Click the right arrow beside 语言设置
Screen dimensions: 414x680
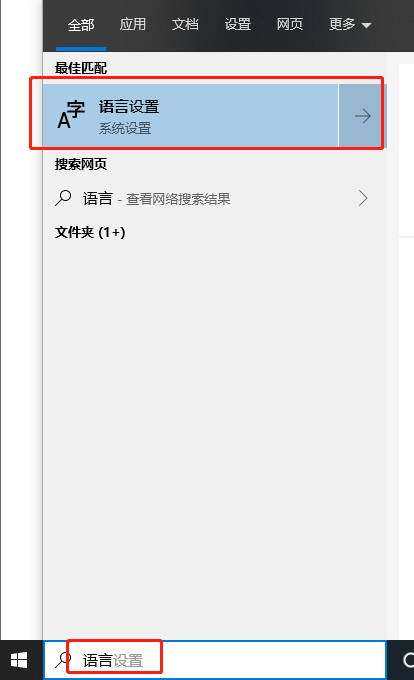(x=362, y=116)
